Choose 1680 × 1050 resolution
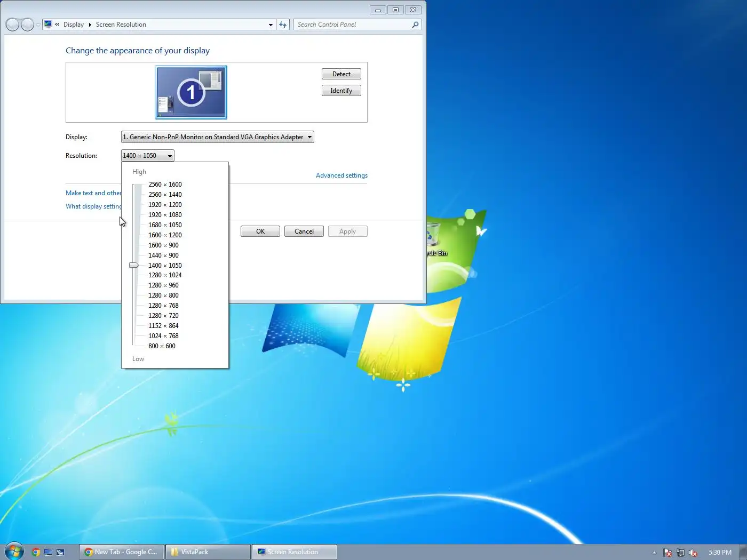Image resolution: width=747 pixels, height=560 pixels. click(165, 225)
